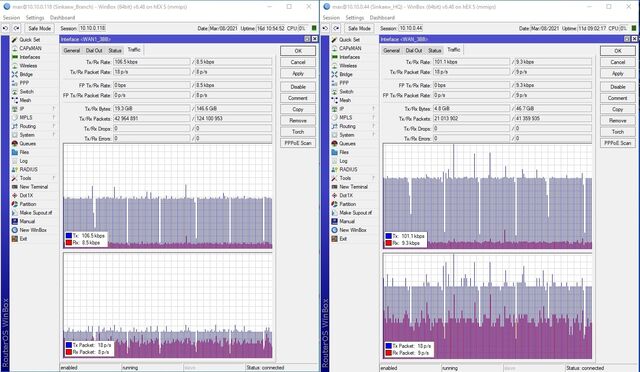Expand System submenu in left WinBox sidebar
The height and width of the screenshot is (372, 640).
[53, 135]
